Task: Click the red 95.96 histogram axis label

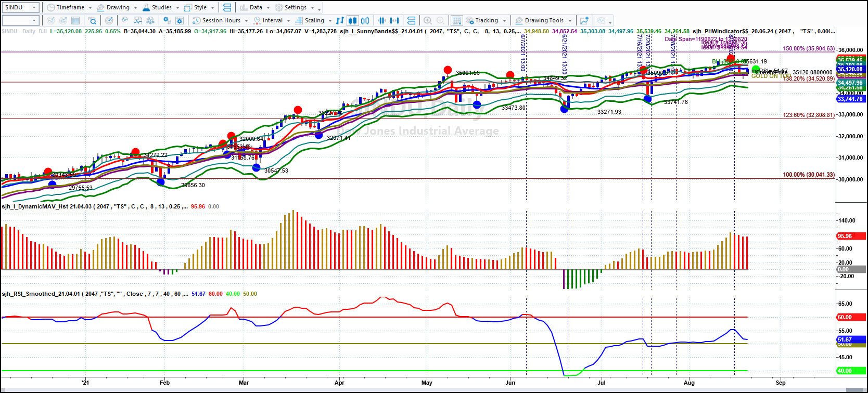Action: pos(850,236)
